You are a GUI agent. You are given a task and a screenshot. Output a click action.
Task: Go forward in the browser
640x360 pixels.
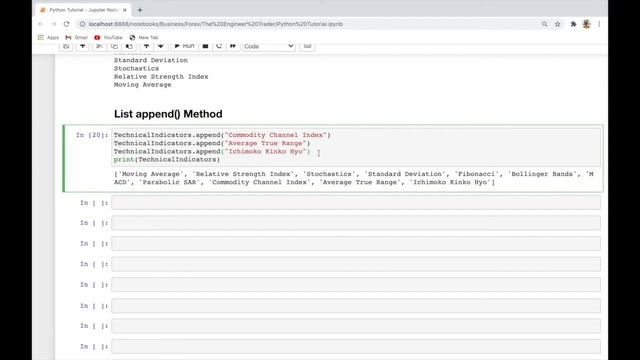53,24
